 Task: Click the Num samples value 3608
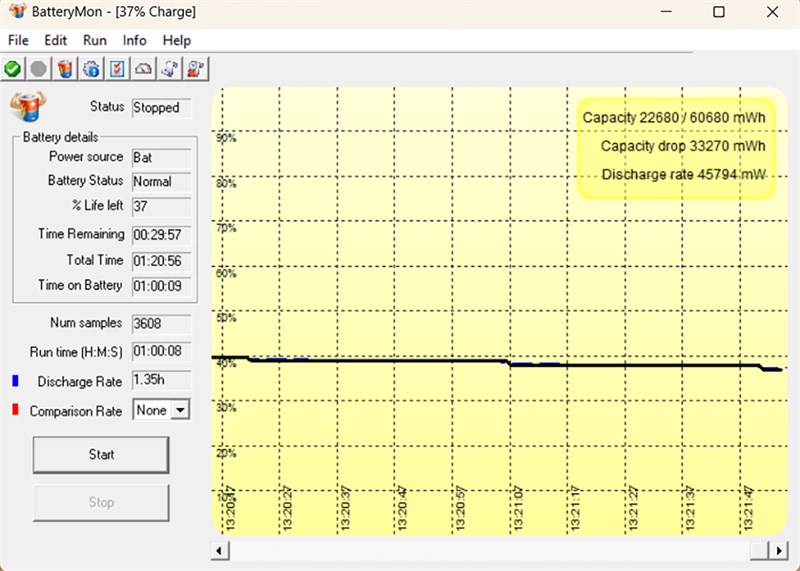(x=161, y=324)
